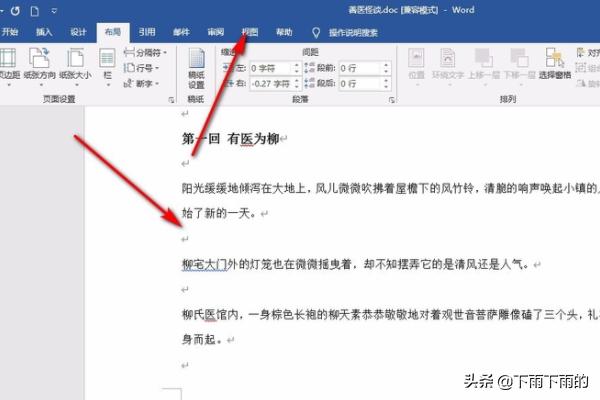Open the 页边距 margins menu

coord(8,66)
